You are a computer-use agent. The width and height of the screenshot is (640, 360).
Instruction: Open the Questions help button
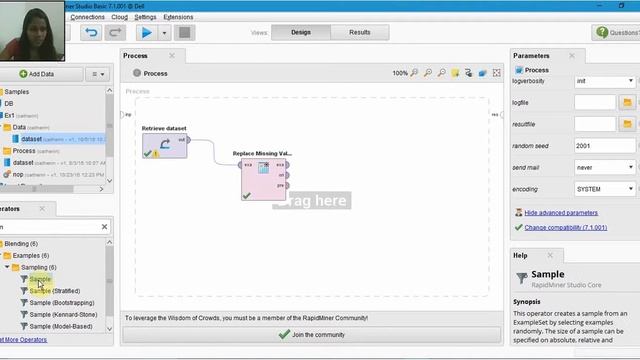[x=616, y=33]
